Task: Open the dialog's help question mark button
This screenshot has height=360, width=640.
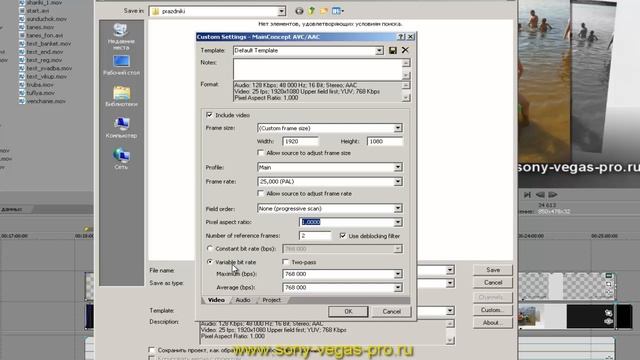Action: (x=401, y=37)
